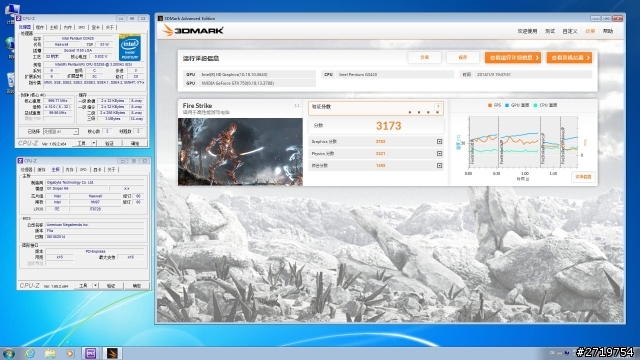Image resolution: width=640 pixels, height=360 pixels.
Task: Select the orange 结果 (Results) menu in 3DMark
Action: (590, 31)
